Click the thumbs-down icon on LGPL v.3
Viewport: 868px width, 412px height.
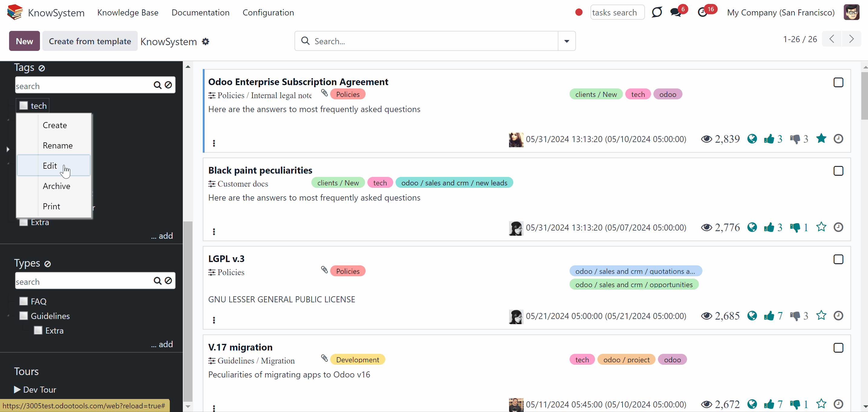795,316
